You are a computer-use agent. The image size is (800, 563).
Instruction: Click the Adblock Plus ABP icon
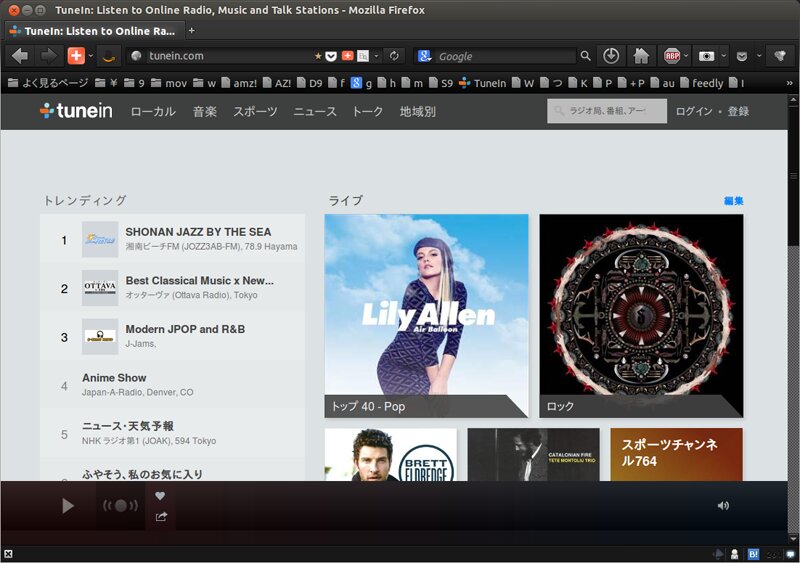tap(672, 56)
